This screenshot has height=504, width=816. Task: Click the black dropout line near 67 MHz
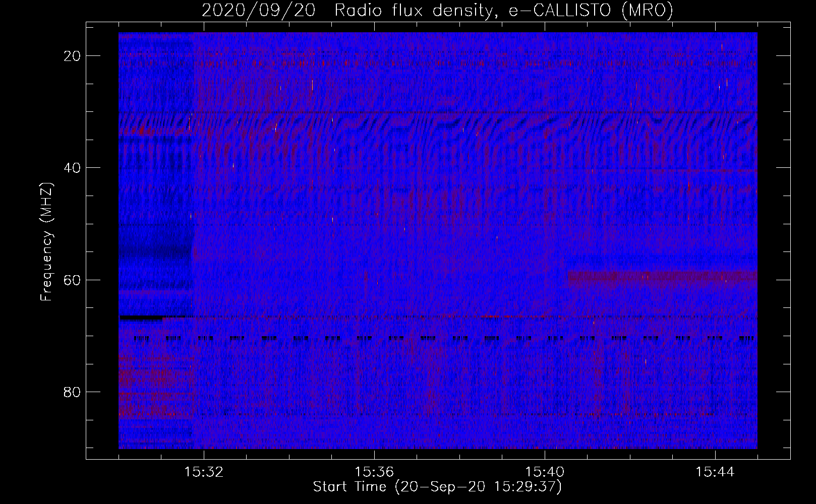(141, 318)
